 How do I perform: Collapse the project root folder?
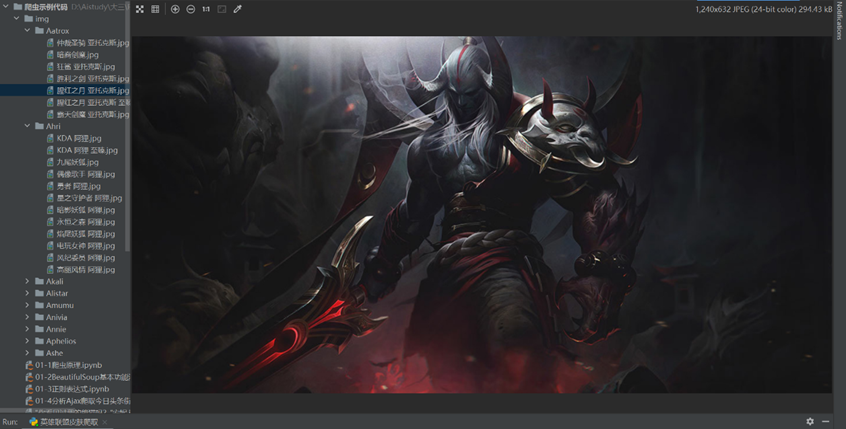click(6, 7)
